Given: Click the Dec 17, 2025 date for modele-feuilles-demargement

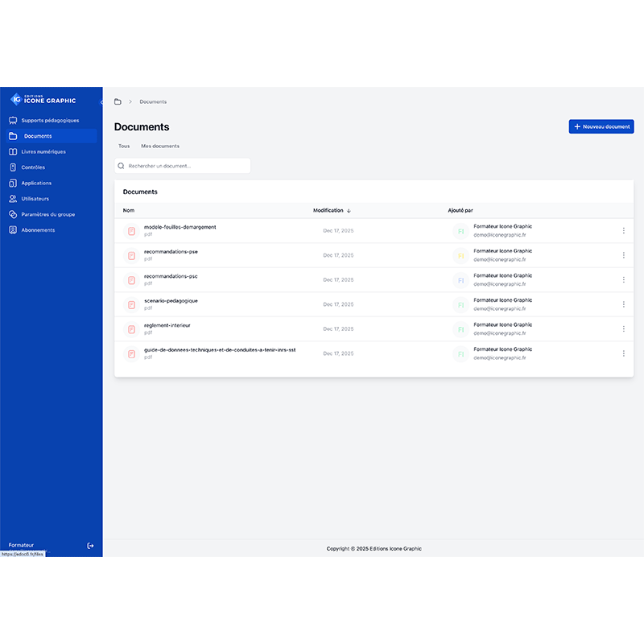Looking at the screenshot, I should click(338, 231).
